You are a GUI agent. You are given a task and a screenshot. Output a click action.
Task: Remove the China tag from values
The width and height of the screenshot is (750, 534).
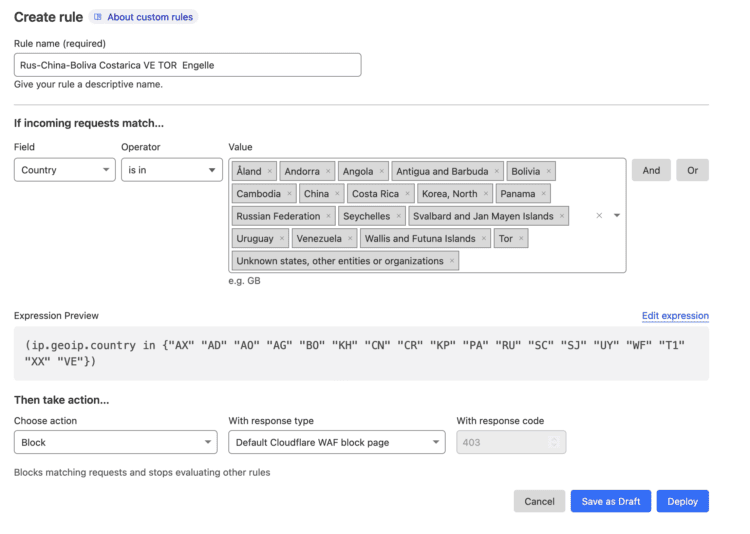(337, 194)
